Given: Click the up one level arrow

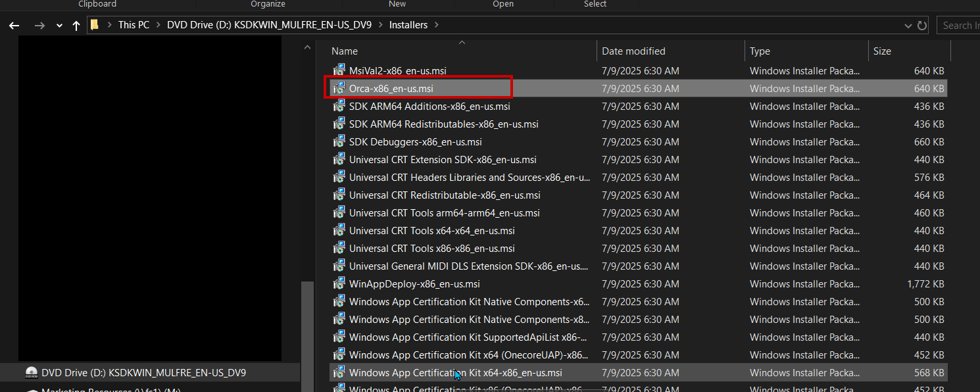Looking at the screenshot, I should tap(76, 26).
